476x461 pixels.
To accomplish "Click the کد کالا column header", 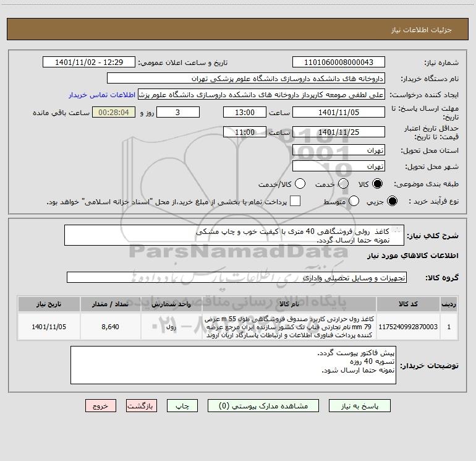I will click(408, 304).
